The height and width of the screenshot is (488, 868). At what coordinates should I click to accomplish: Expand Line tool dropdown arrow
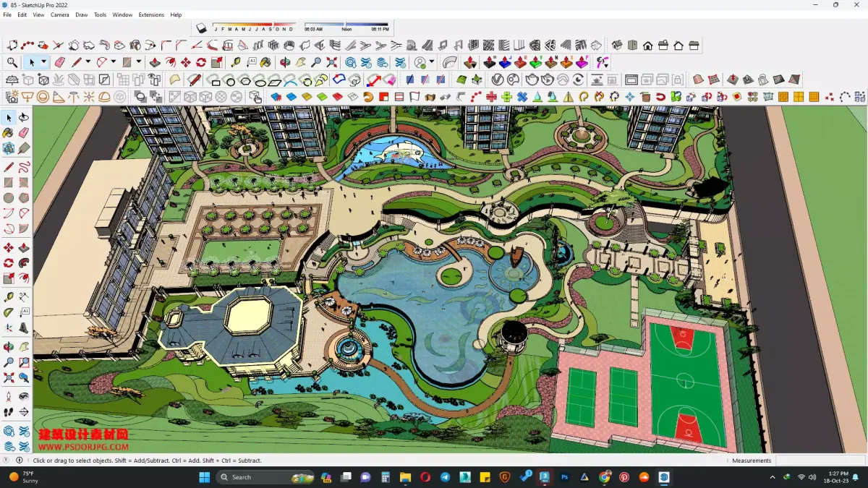pos(88,63)
